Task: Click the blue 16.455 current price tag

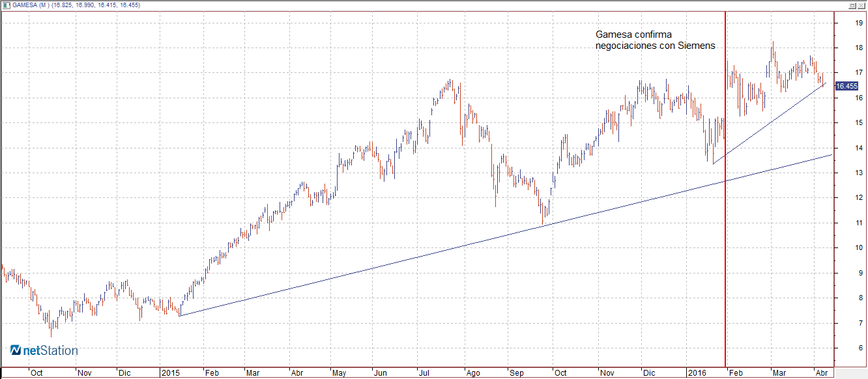Action: 846,86
